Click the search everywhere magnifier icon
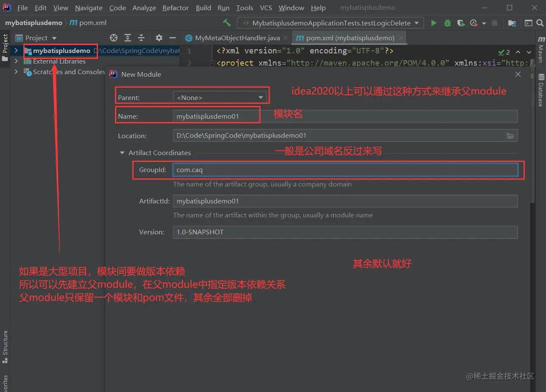The width and height of the screenshot is (546, 392). (x=540, y=23)
